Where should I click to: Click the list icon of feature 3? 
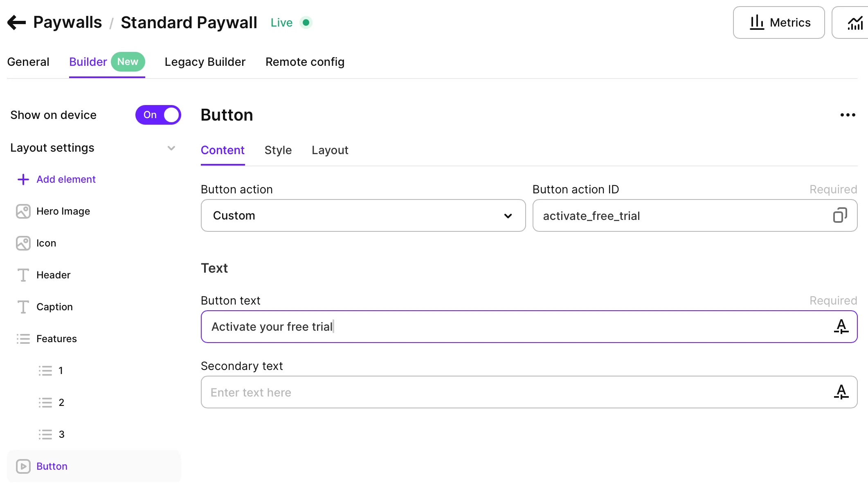pos(45,435)
